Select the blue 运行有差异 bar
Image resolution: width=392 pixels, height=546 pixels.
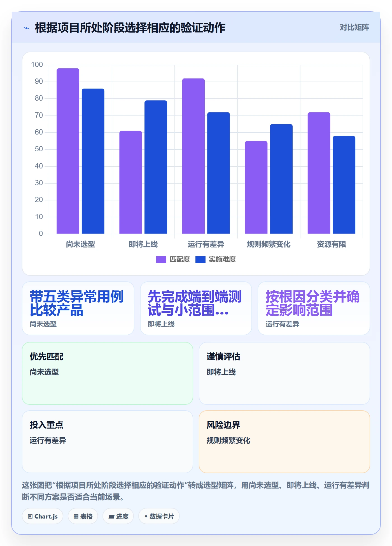(x=218, y=173)
